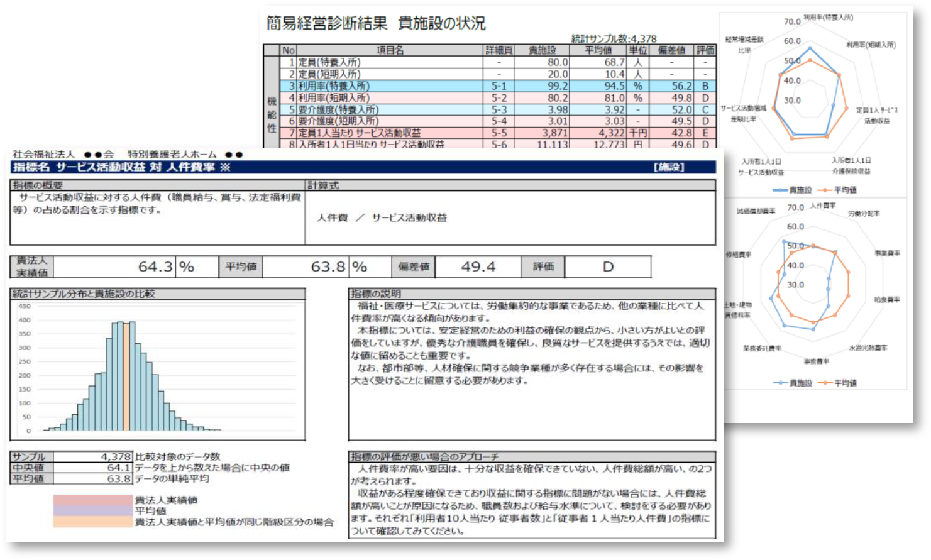Click the 4,322 average value cell
Screen dimensions: 931x560
(598, 133)
